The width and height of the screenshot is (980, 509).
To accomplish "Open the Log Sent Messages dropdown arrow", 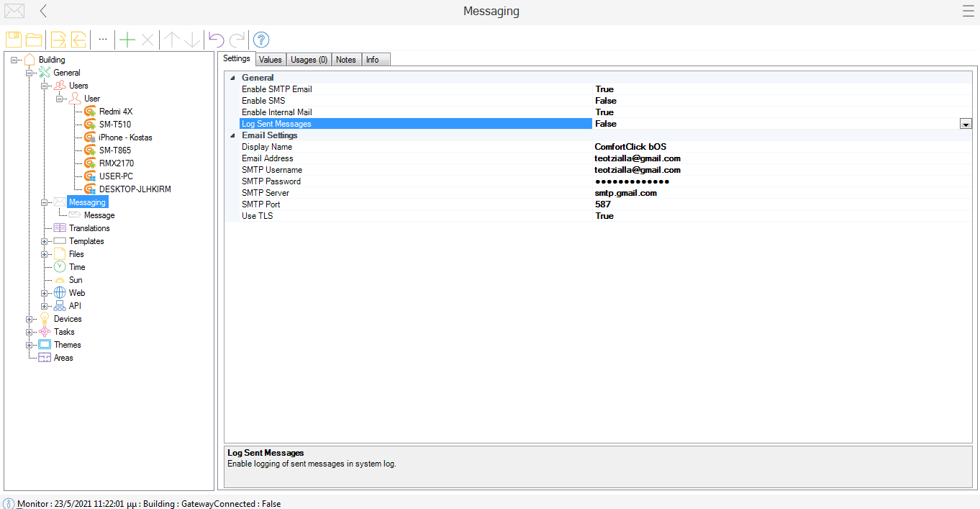I will [965, 124].
